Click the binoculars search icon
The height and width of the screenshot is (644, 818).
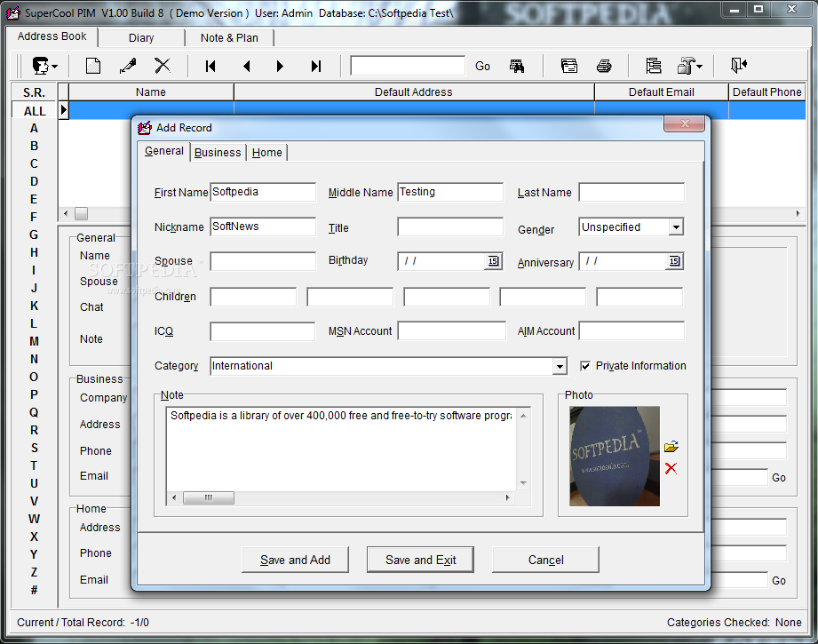pos(516,66)
